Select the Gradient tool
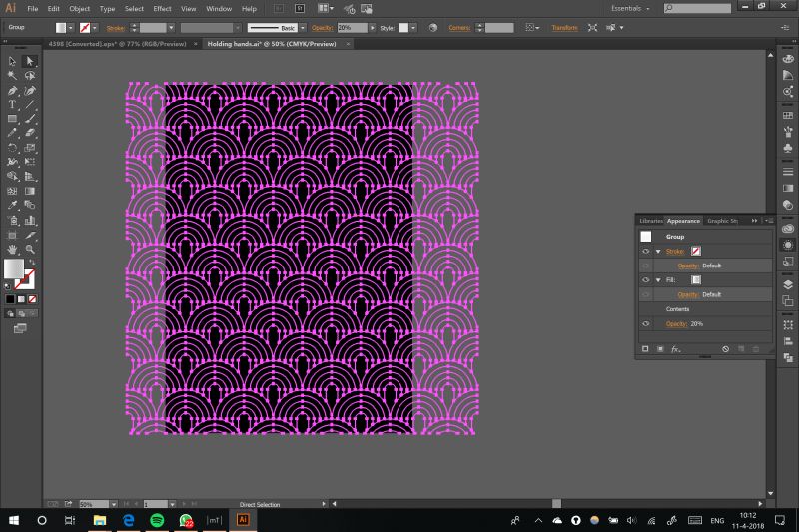The image size is (799, 532). coord(30,191)
